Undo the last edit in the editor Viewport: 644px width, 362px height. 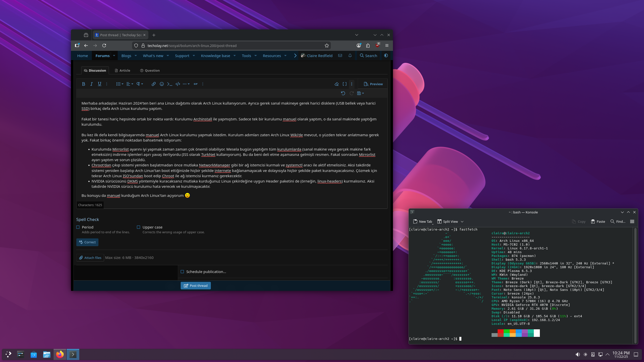343,93
